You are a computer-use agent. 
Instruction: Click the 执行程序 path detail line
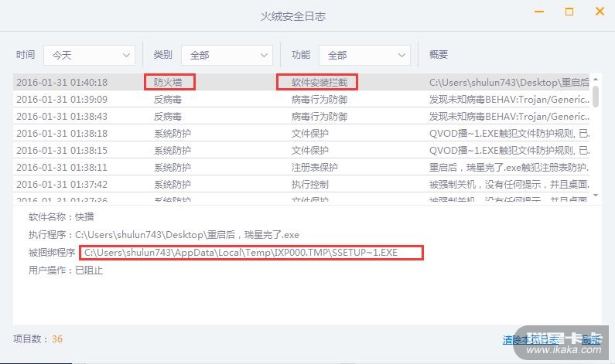164,235
